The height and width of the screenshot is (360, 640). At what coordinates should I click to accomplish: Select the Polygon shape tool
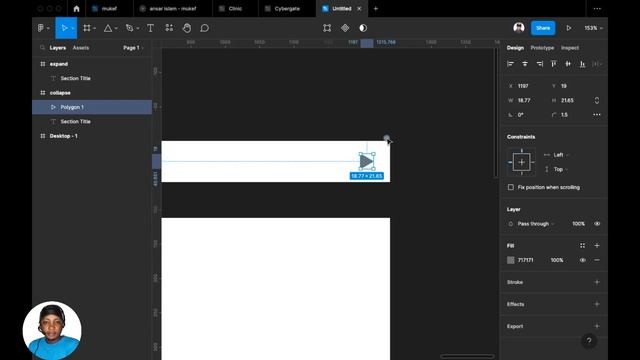tap(108, 28)
